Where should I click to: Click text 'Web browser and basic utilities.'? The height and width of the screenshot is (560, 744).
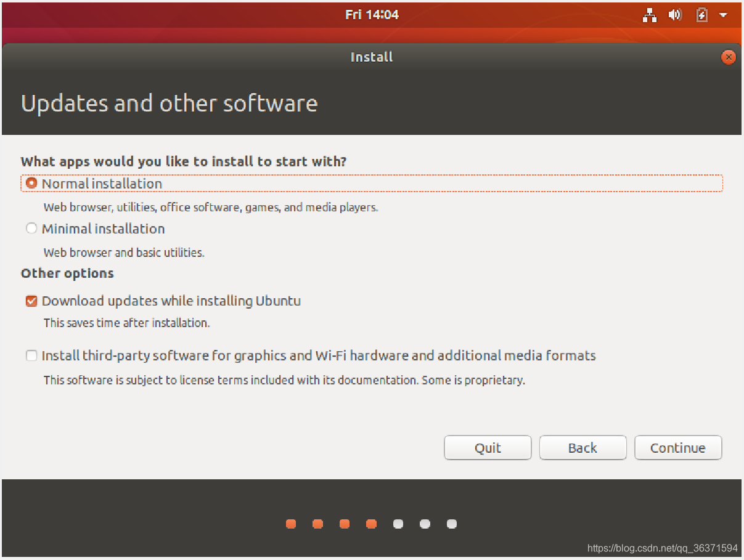(124, 253)
